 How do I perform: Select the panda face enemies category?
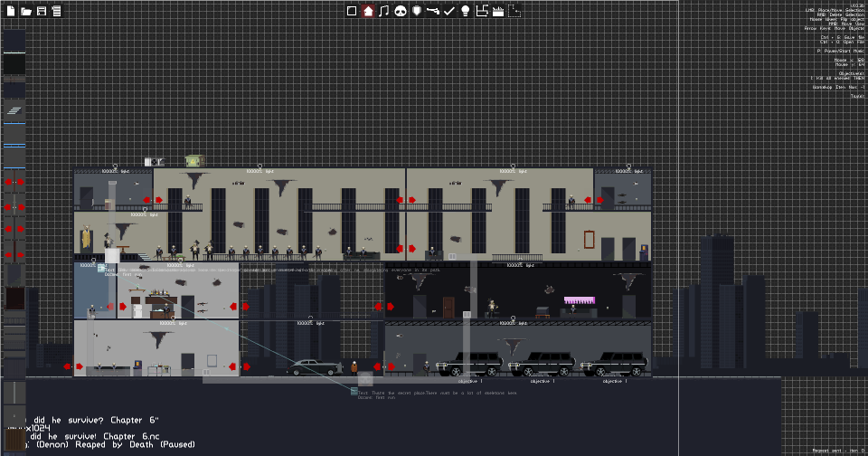401,11
